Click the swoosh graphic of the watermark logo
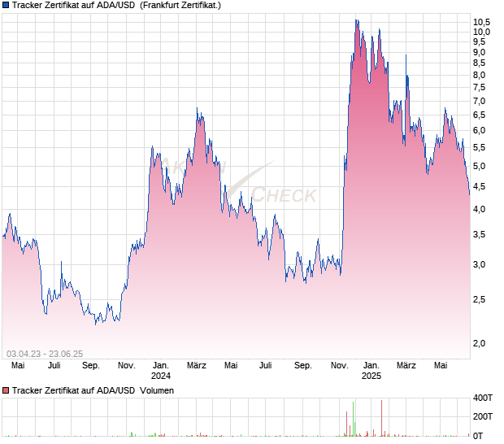This screenshot has height=444, width=504. (248, 181)
